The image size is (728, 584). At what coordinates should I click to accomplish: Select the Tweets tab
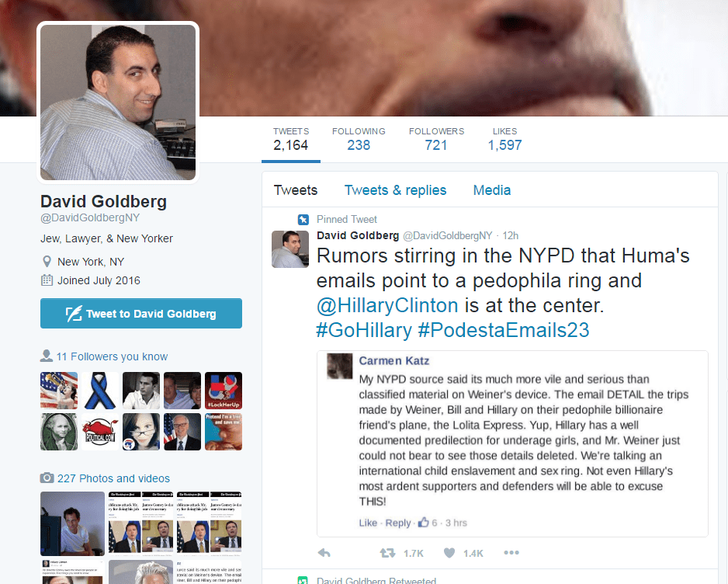tap(295, 190)
